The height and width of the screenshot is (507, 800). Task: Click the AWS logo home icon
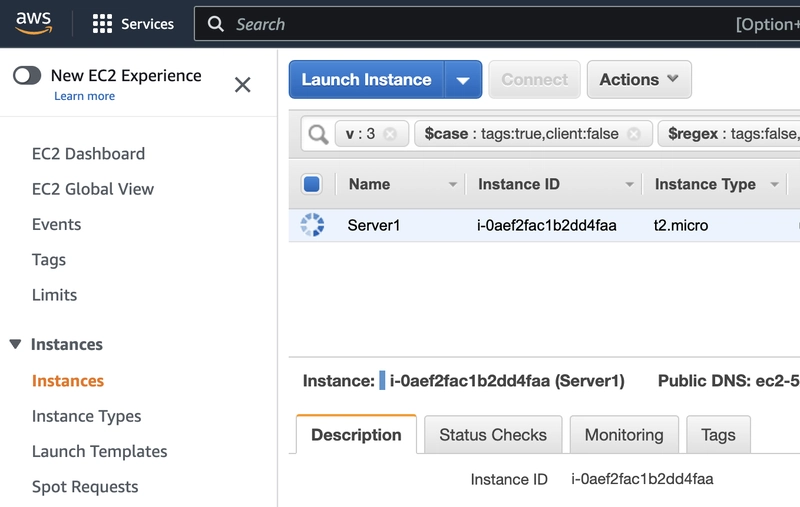point(34,23)
